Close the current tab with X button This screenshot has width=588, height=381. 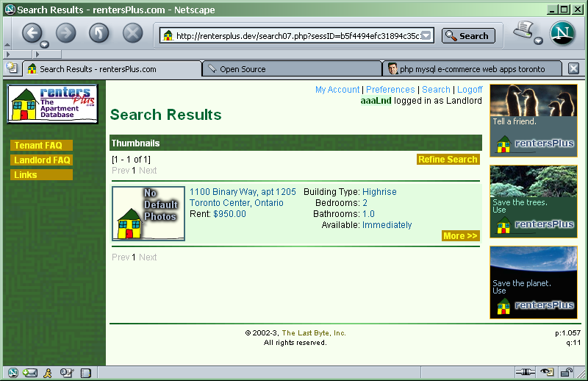pos(573,68)
